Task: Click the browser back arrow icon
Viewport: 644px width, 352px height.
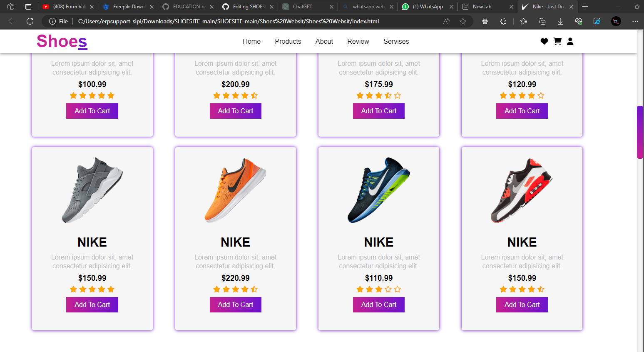Action: pyautogui.click(x=12, y=21)
